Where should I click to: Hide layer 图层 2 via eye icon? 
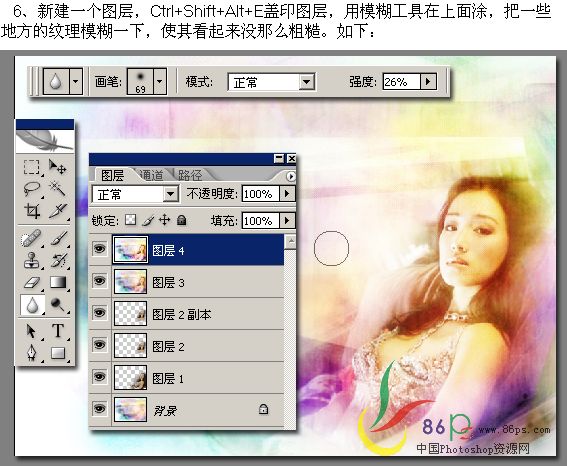(x=99, y=345)
